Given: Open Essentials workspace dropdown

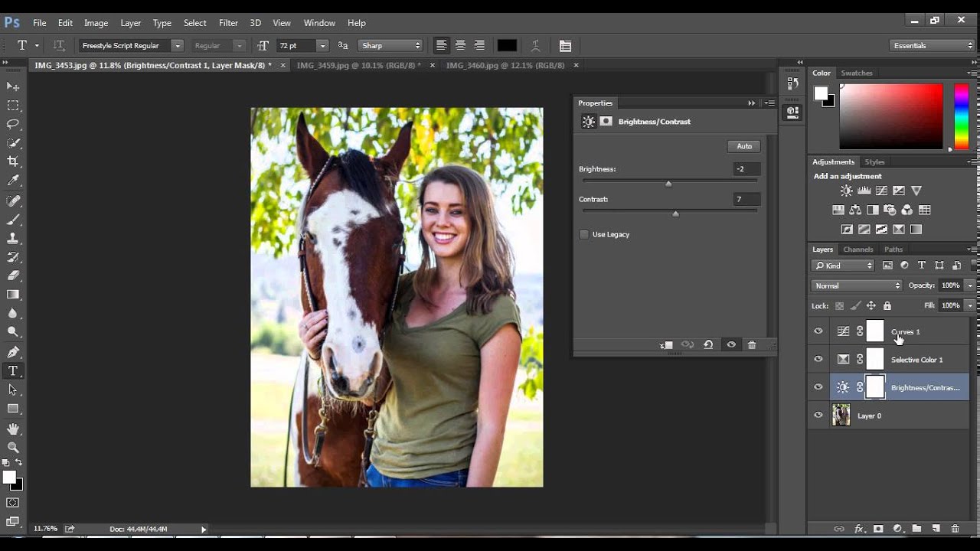Looking at the screenshot, I should point(933,46).
